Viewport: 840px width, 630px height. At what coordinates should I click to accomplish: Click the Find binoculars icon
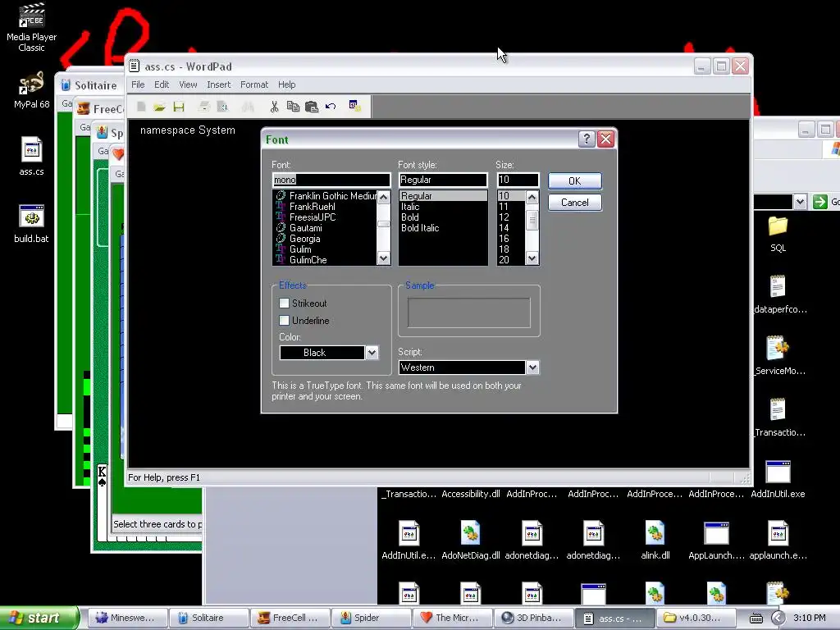248,107
